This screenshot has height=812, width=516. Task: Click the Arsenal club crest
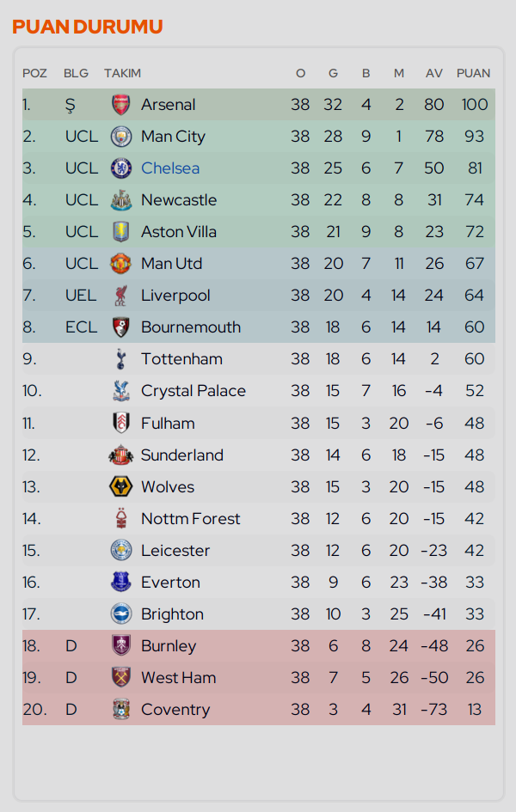(x=120, y=105)
